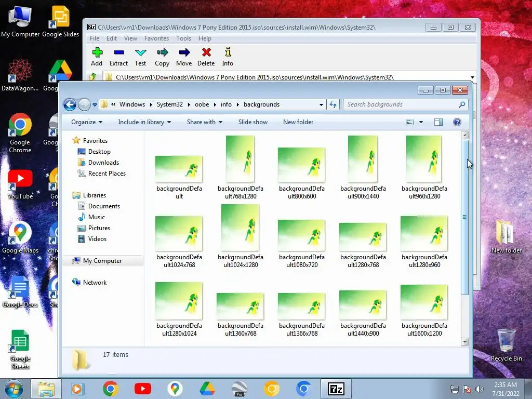Open the Organize dropdown menu

pos(87,122)
